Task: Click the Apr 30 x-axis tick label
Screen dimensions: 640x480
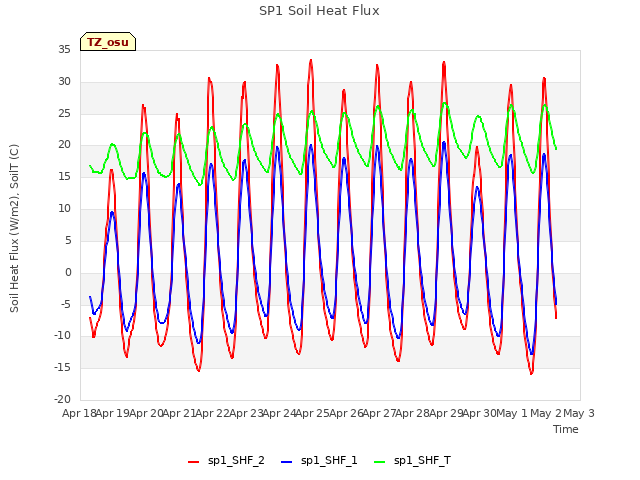Action: (479, 413)
